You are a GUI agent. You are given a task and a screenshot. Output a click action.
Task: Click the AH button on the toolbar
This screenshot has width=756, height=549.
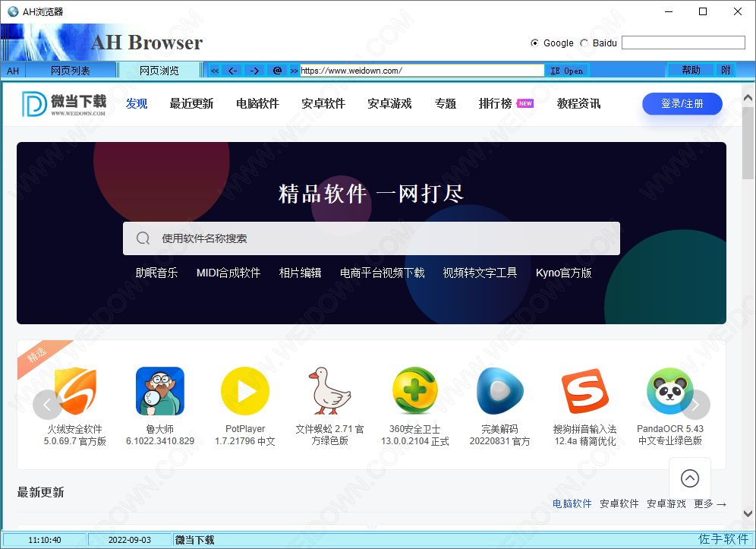click(13, 71)
